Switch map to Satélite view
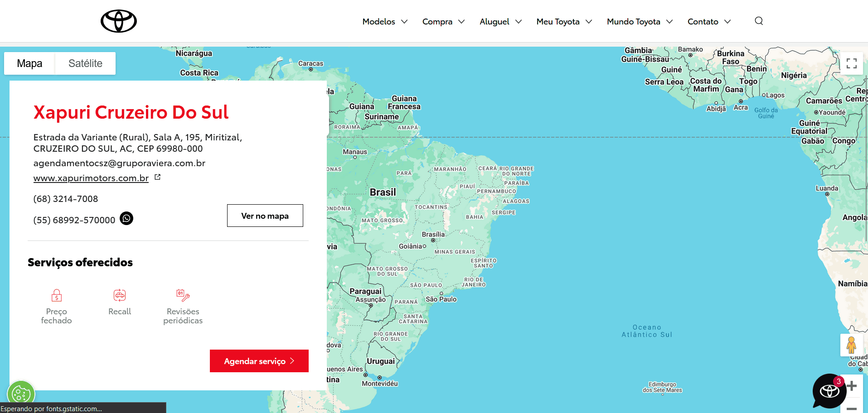Image resolution: width=868 pixels, height=413 pixels. [85, 63]
